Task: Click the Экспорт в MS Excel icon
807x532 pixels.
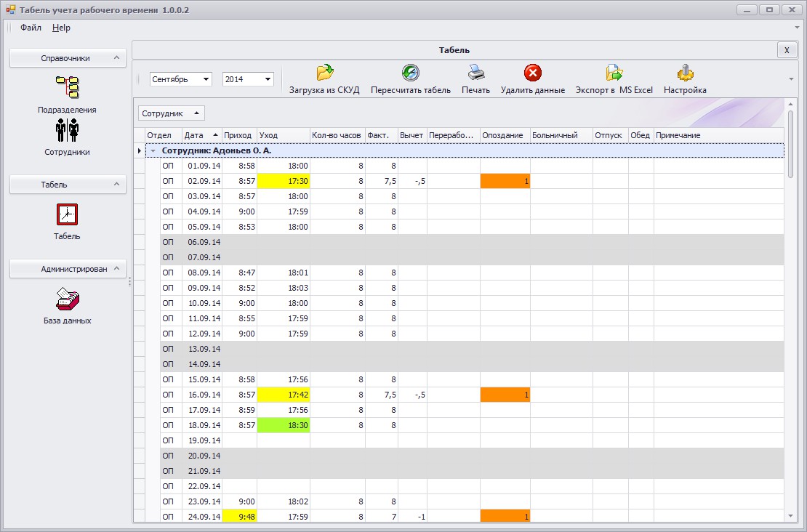Action: pyautogui.click(x=614, y=73)
